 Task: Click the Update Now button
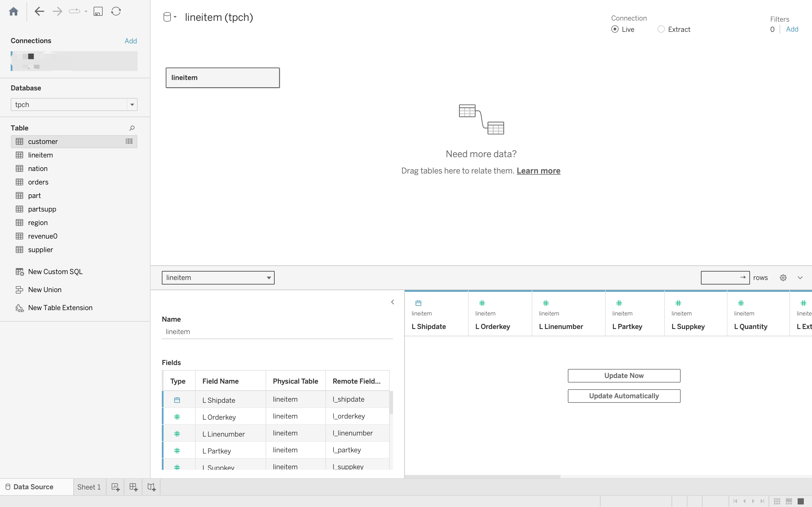coord(624,375)
